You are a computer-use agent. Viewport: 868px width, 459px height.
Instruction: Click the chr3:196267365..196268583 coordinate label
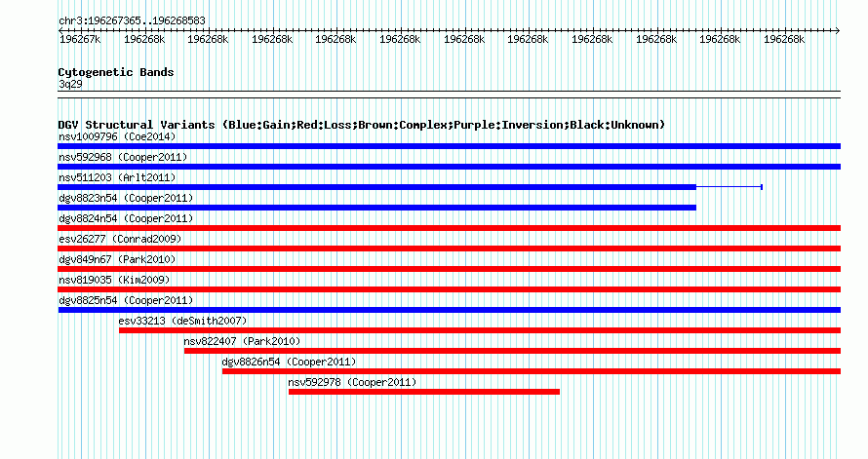coord(132,20)
